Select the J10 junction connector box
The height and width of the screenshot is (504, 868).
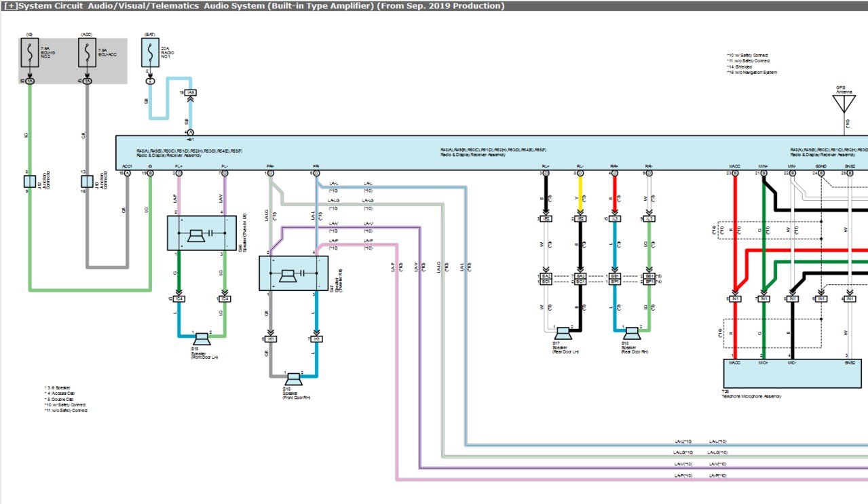87,181
